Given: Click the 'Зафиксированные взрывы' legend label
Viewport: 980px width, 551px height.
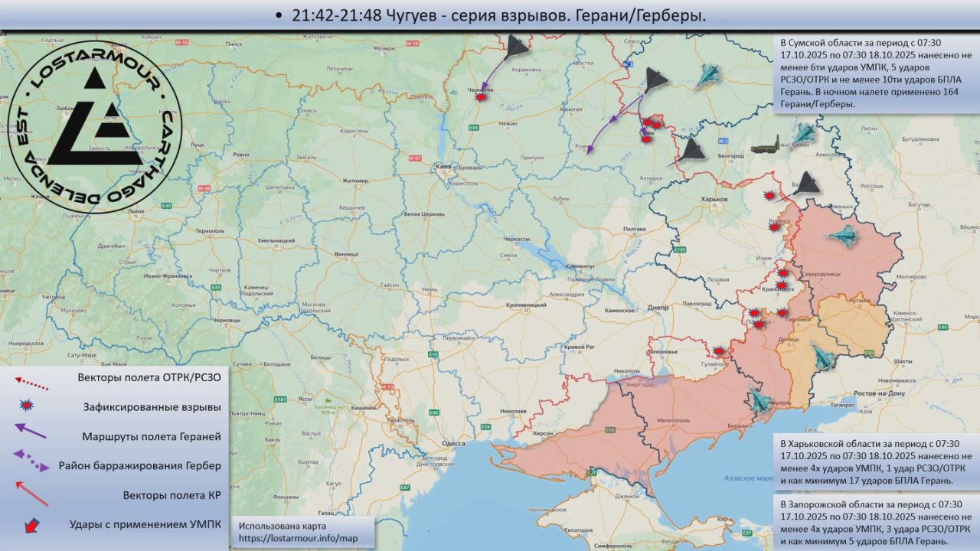Looking at the screenshot, I should [152, 407].
